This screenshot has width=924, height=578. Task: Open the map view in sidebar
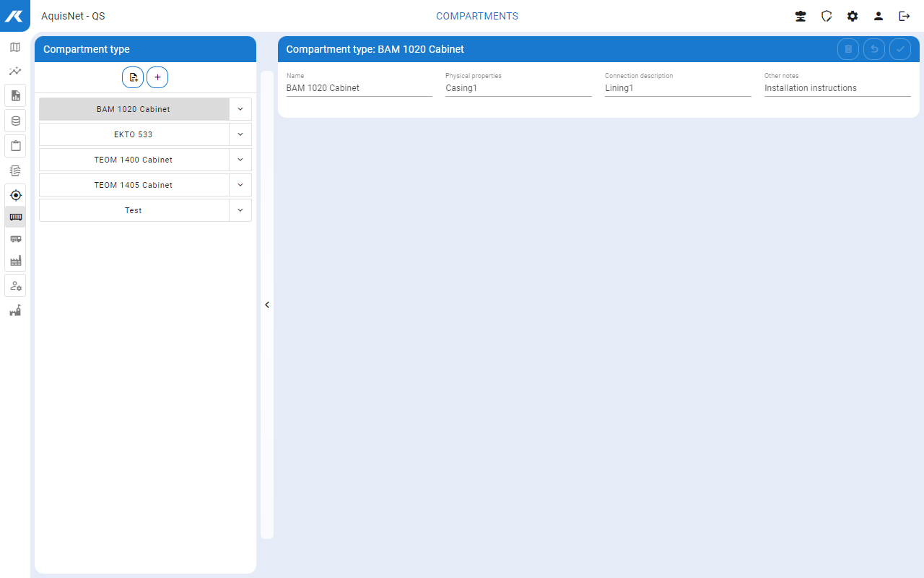click(15, 48)
